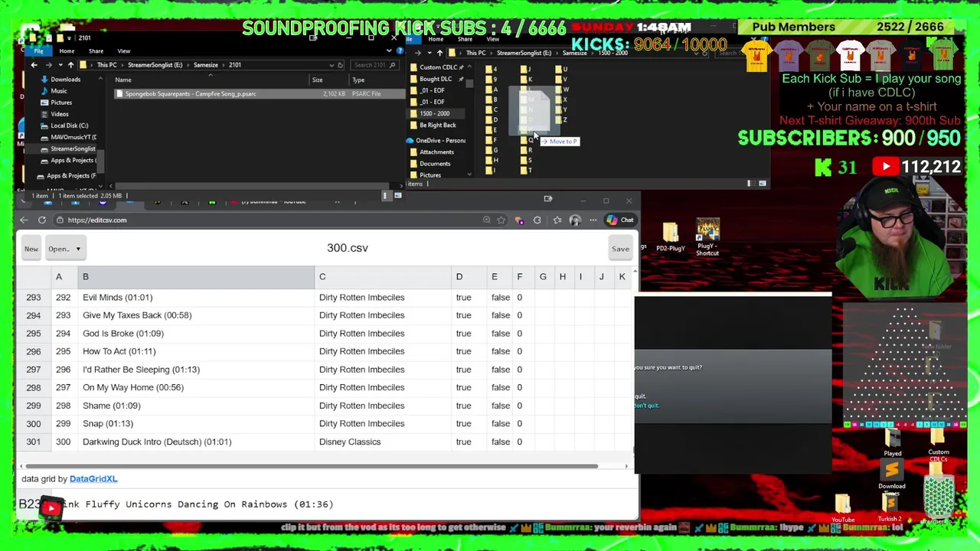Open Downloads in 2101 navigation pane
The height and width of the screenshot is (551, 980).
coord(65,80)
